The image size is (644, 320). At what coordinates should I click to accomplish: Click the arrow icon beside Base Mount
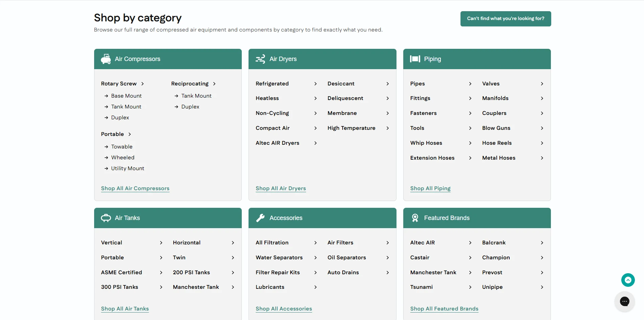coord(106,96)
